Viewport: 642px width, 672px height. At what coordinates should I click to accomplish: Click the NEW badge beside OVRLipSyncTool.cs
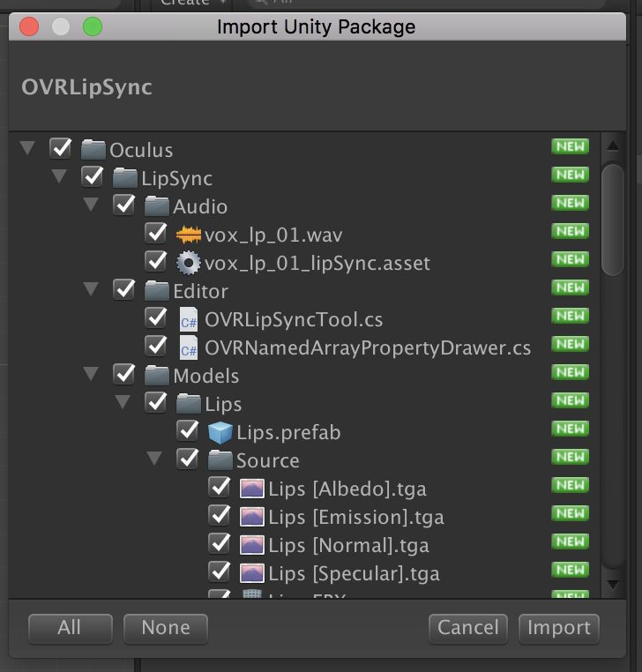[570, 316]
